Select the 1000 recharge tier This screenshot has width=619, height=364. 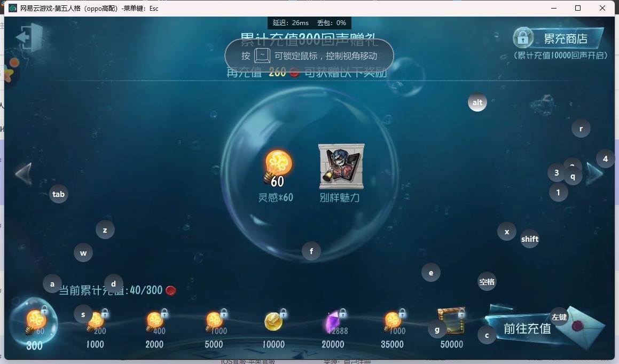(95, 329)
